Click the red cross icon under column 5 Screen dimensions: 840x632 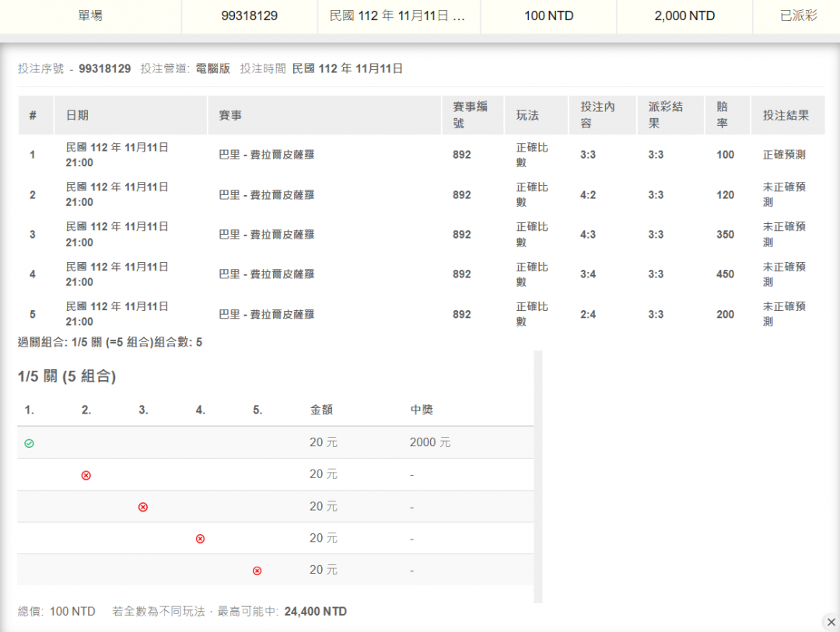(257, 571)
